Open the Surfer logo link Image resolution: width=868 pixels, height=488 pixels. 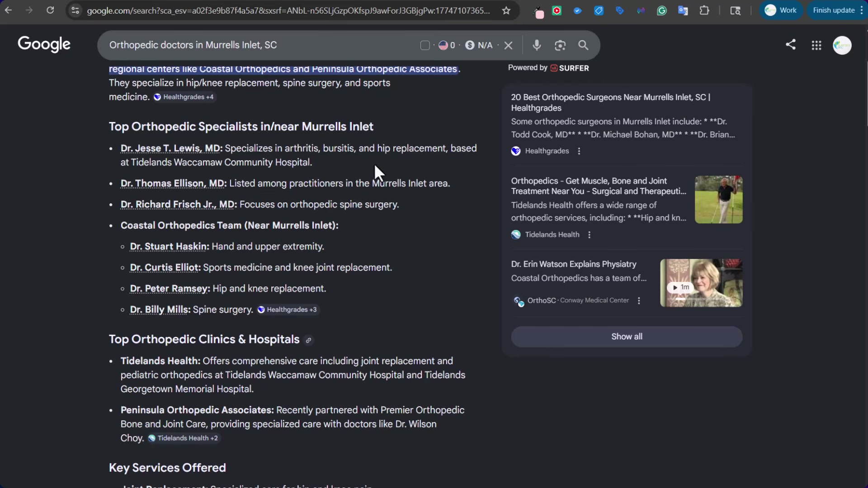(570, 68)
